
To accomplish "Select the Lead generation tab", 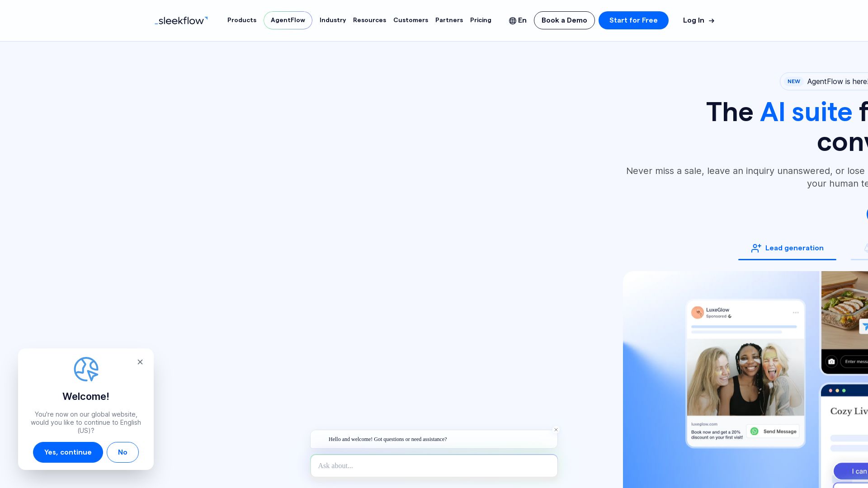I will (x=787, y=248).
